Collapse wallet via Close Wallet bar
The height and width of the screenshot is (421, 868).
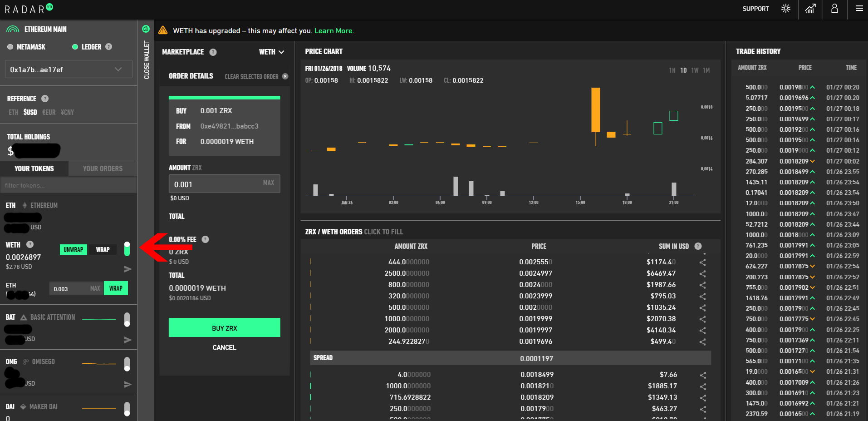146,59
